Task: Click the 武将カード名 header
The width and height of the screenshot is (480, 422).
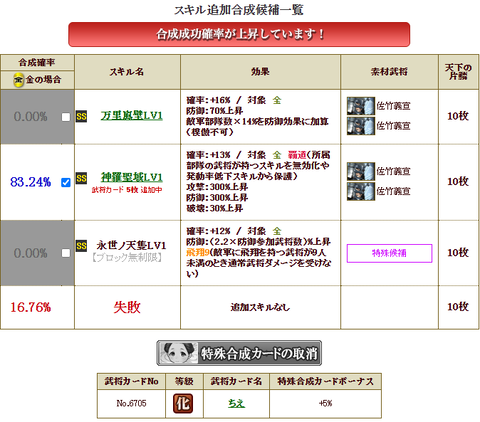Action: (x=236, y=381)
